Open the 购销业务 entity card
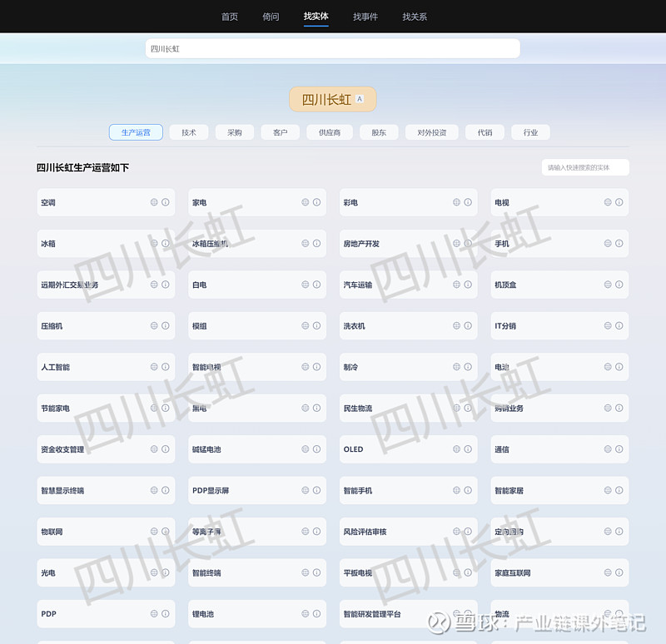This screenshot has height=644, width=666. [559, 408]
